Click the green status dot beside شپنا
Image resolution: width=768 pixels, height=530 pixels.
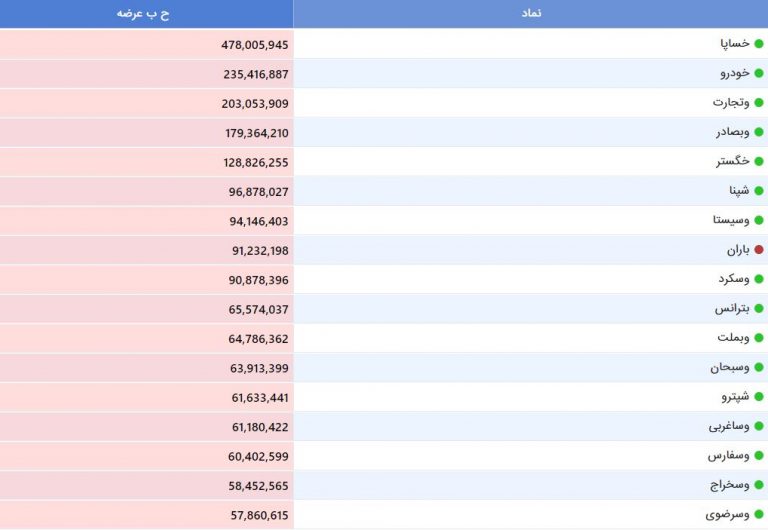click(759, 191)
